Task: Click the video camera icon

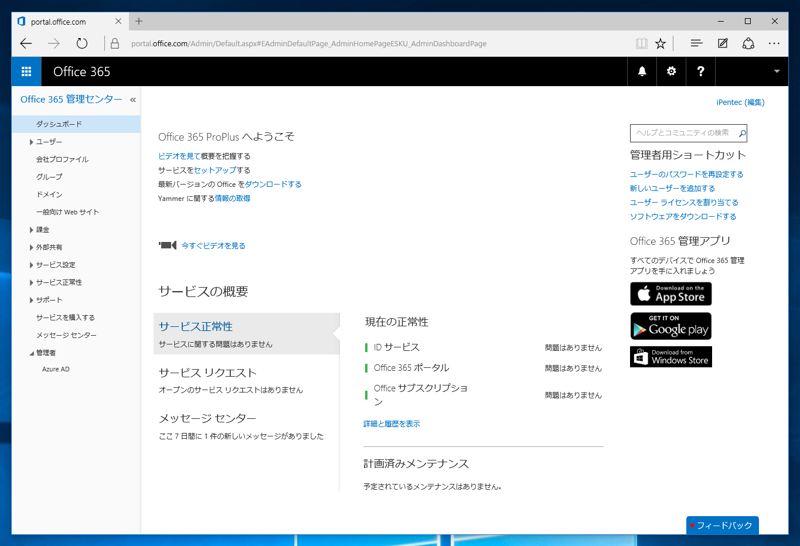Action: pos(167,245)
